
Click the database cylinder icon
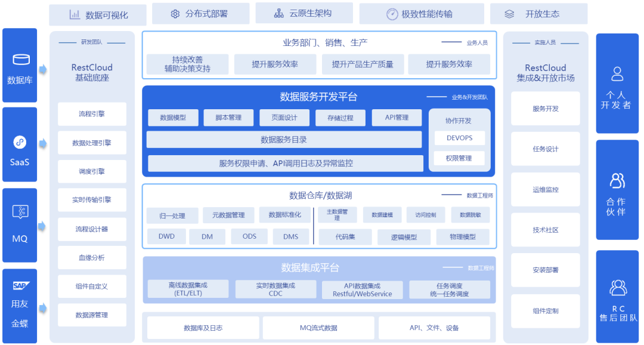tap(21, 60)
